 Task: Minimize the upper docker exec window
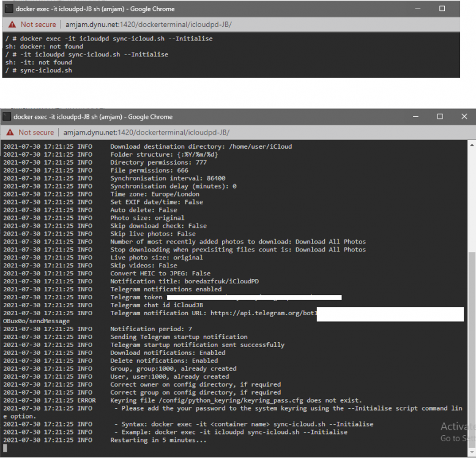tap(418, 9)
